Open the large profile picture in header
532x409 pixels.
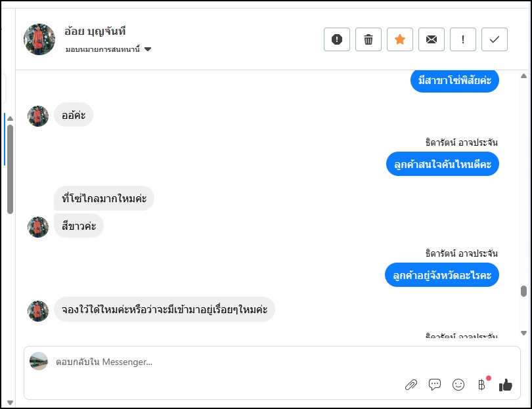click(x=39, y=39)
